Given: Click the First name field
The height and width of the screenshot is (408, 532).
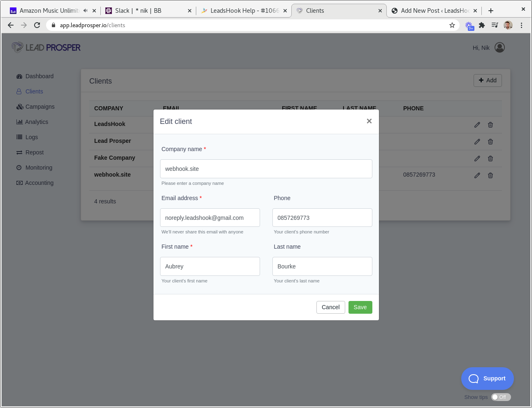Looking at the screenshot, I should coord(210,266).
